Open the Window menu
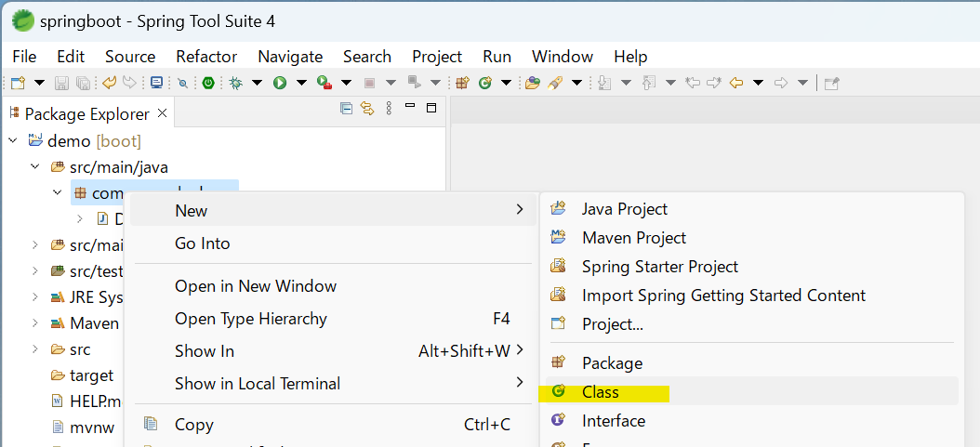Screen dimensions: 980x447 562,56
